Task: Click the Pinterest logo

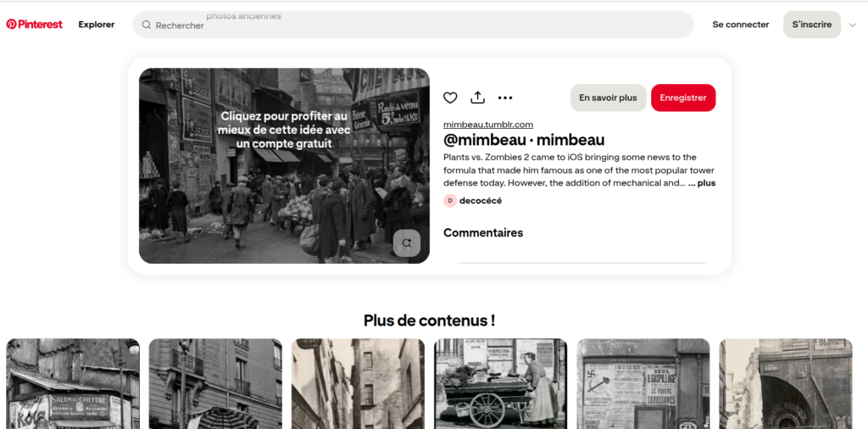Action: 35,25
